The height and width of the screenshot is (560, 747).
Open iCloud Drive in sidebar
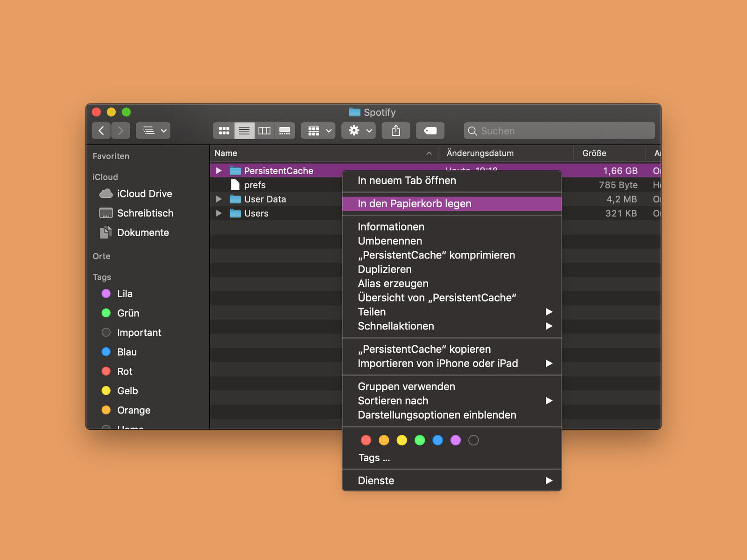136,194
